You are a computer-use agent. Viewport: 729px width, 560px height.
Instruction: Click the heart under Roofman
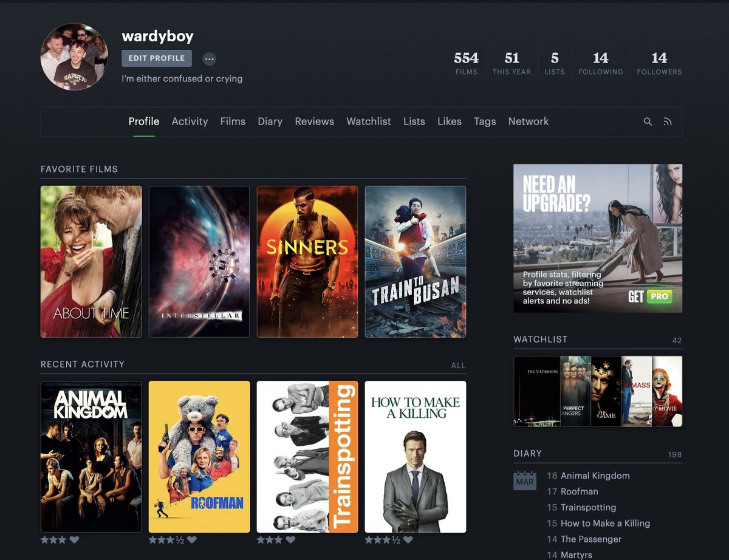coord(192,539)
